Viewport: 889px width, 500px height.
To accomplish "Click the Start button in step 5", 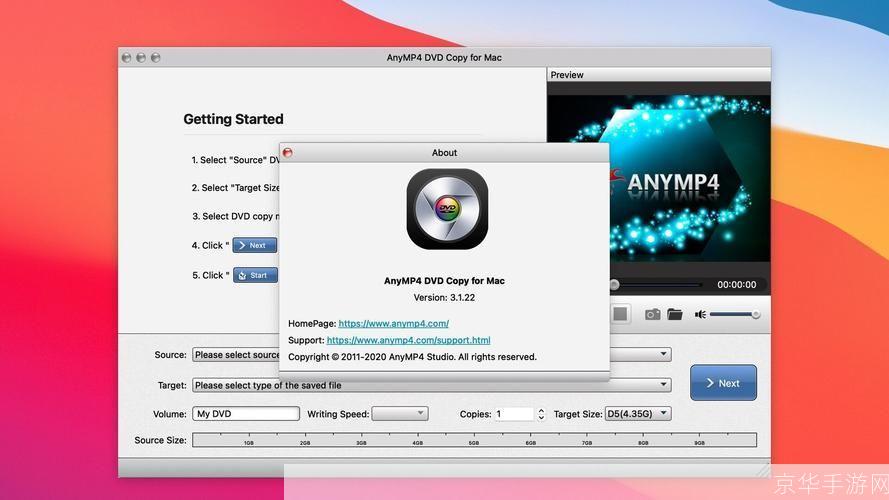I will (x=255, y=275).
